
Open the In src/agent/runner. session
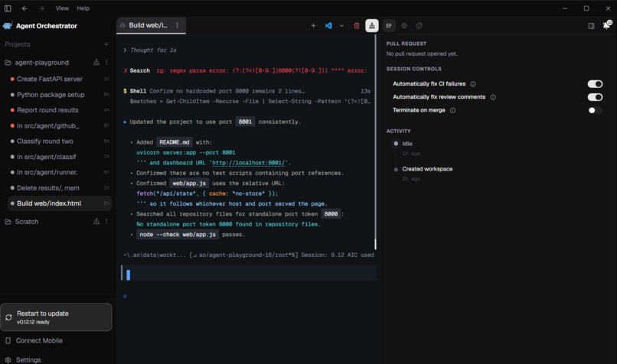(59, 172)
